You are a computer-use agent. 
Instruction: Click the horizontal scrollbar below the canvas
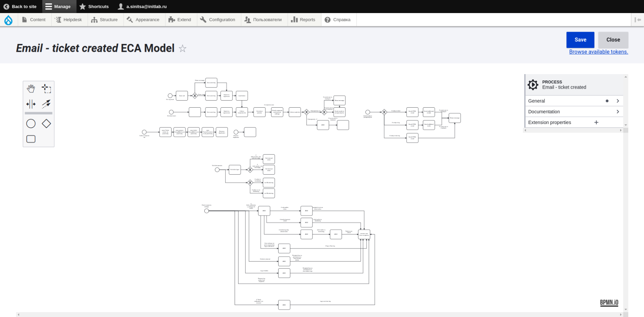[319, 315]
